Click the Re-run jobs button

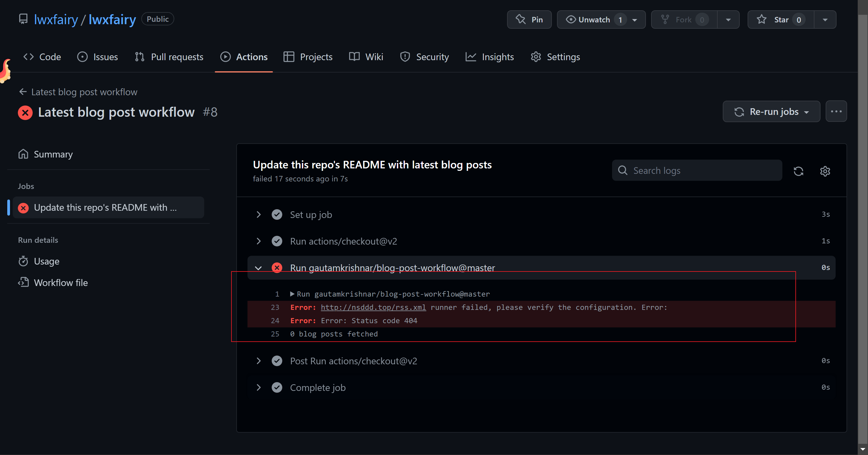(x=771, y=112)
